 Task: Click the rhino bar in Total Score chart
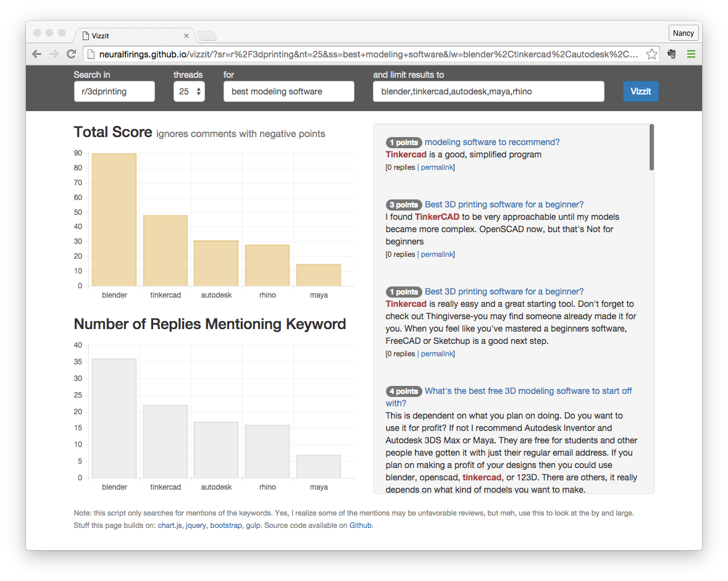click(x=267, y=265)
